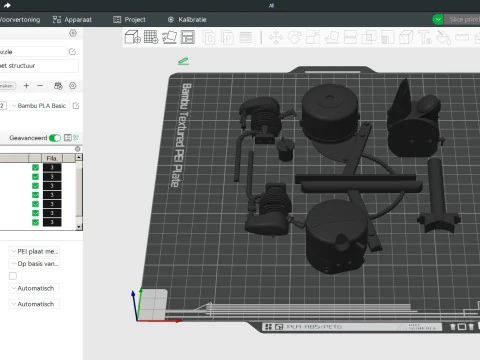Select the Lay on face tool
The height and width of the screenshot is (360, 480).
(332, 37)
